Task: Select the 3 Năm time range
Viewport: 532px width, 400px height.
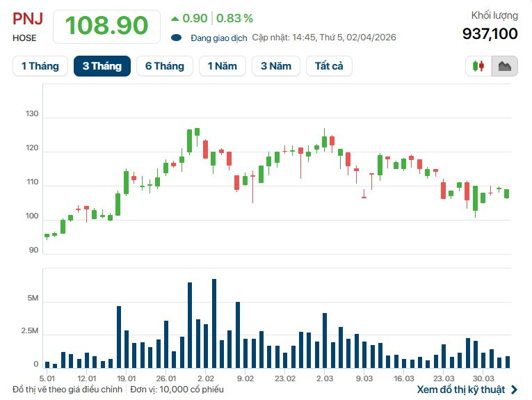Action: pos(276,66)
